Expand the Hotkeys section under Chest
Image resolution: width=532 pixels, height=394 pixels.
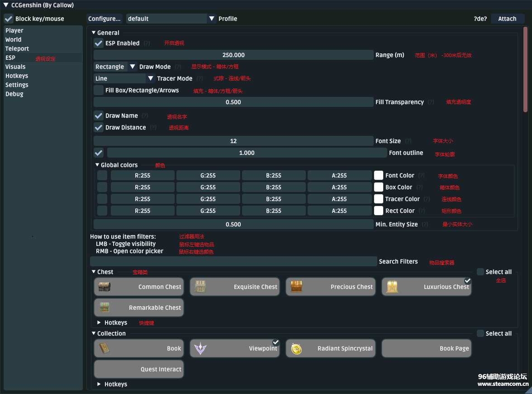(100, 323)
